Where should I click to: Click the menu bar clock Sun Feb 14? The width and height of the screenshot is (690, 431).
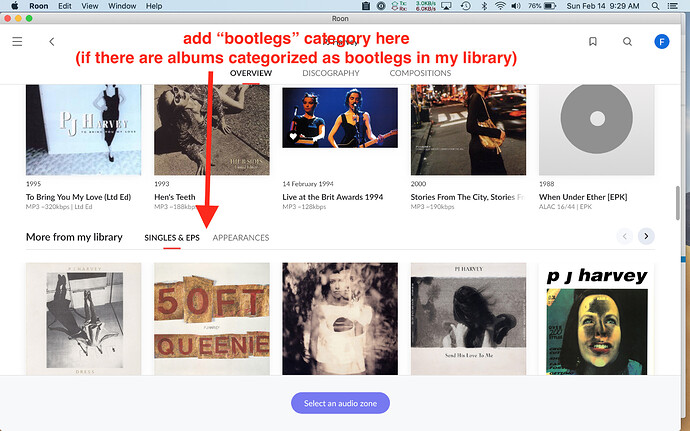point(603,6)
